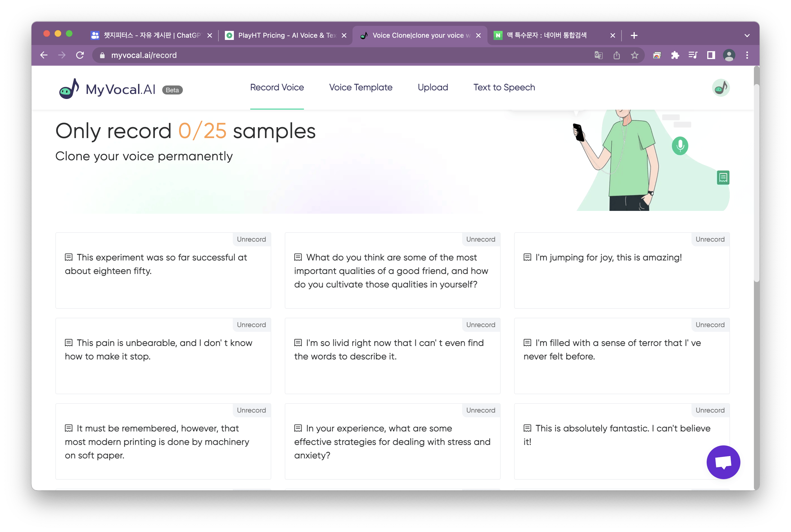791x532 pixels.
Task: Open Chrome three-dot menu
Action: point(747,55)
